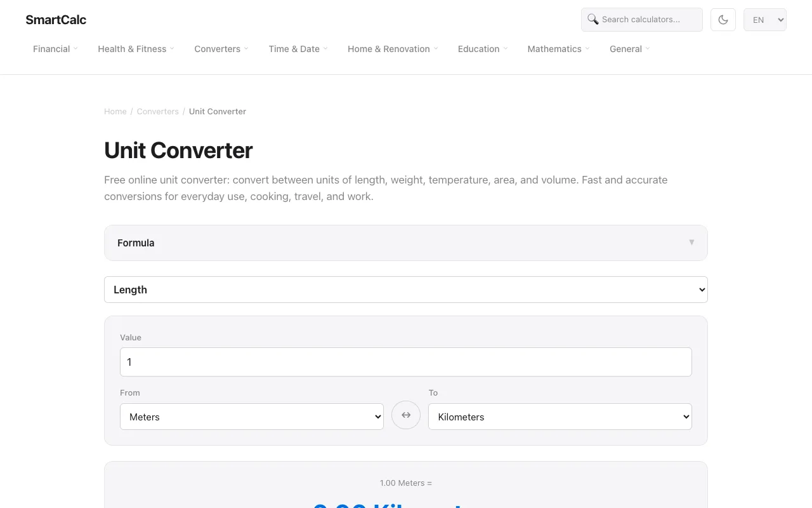Click the magnifying glass search icon
Image resolution: width=812 pixels, height=508 pixels.
pyautogui.click(x=593, y=19)
